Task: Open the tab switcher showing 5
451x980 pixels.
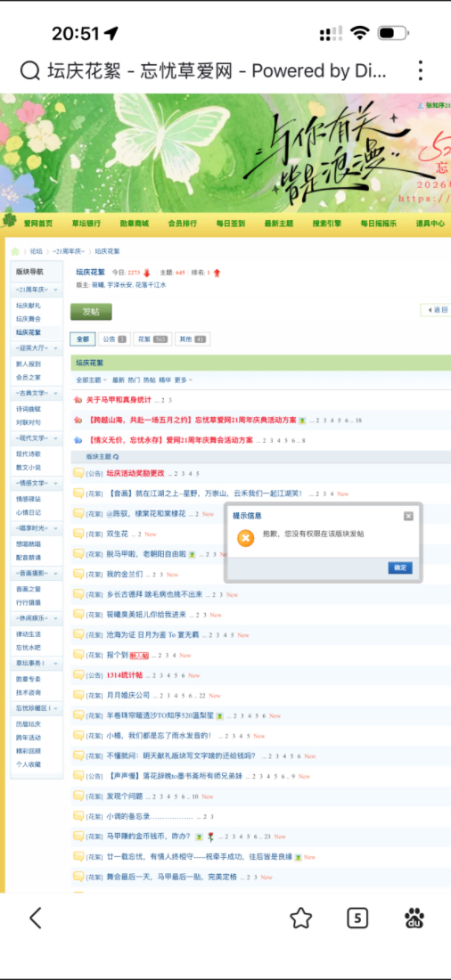Action: (x=357, y=918)
